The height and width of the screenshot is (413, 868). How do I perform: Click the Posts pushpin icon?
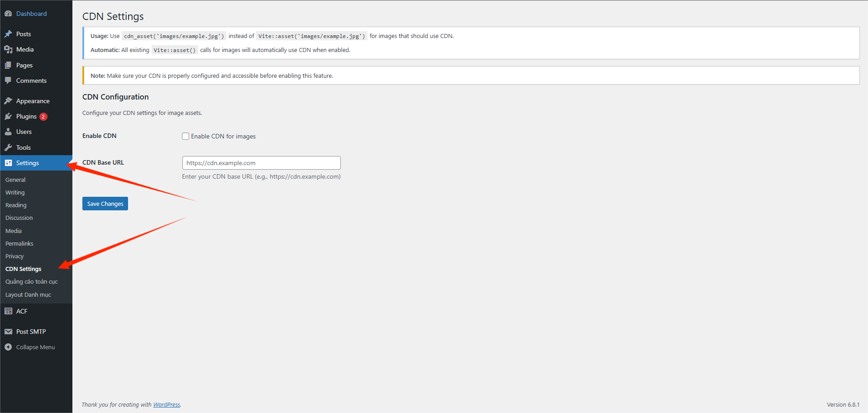pyautogui.click(x=8, y=34)
